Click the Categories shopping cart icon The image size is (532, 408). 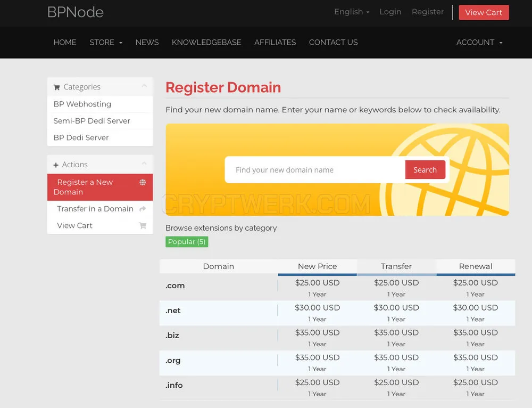point(57,87)
